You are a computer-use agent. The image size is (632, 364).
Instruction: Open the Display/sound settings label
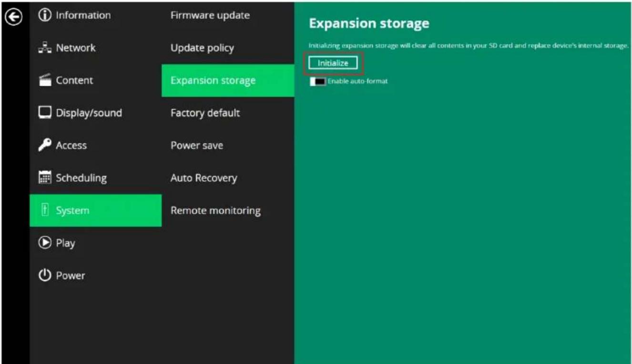tap(89, 113)
